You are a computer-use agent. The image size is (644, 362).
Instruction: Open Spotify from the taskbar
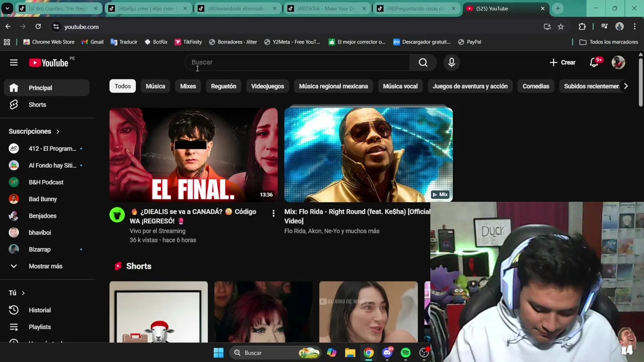[406, 353]
